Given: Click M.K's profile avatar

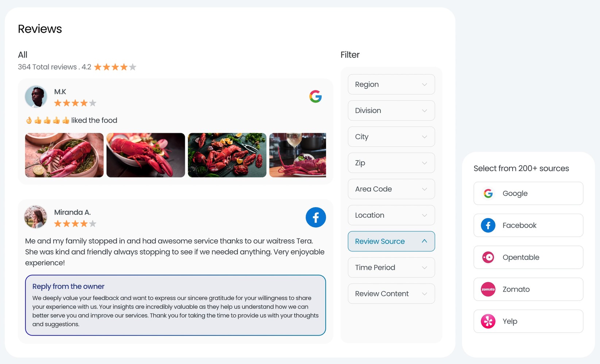Looking at the screenshot, I should pos(36,97).
